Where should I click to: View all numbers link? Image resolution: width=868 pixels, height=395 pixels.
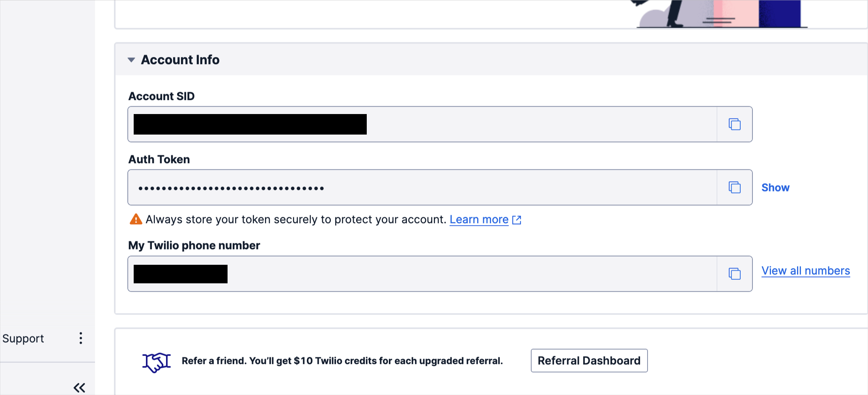(x=806, y=271)
